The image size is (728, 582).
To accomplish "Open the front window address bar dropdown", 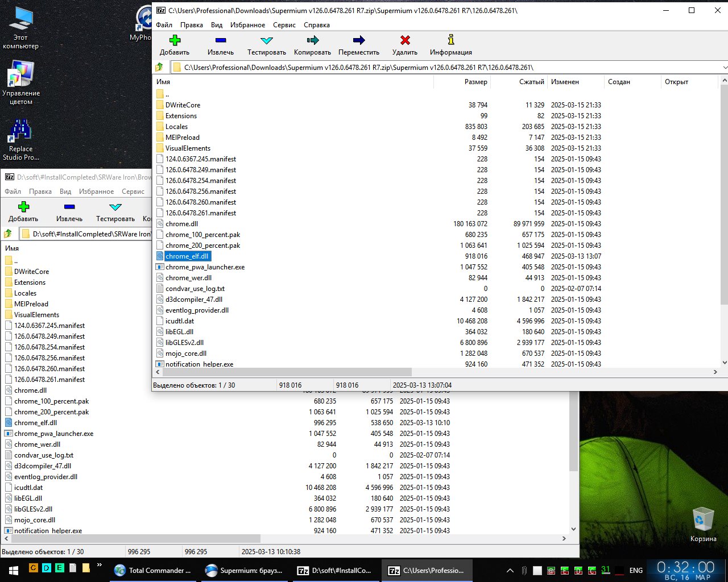I will [725, 67].
